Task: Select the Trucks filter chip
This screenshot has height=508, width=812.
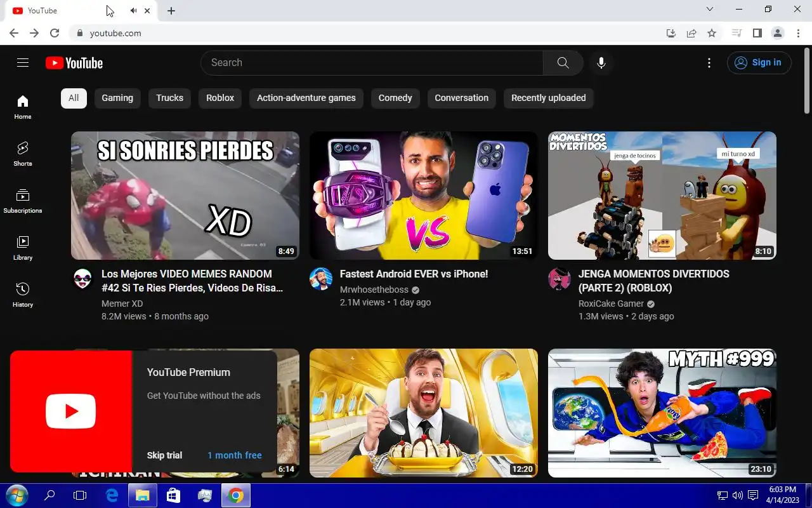Action: (169, 98)
